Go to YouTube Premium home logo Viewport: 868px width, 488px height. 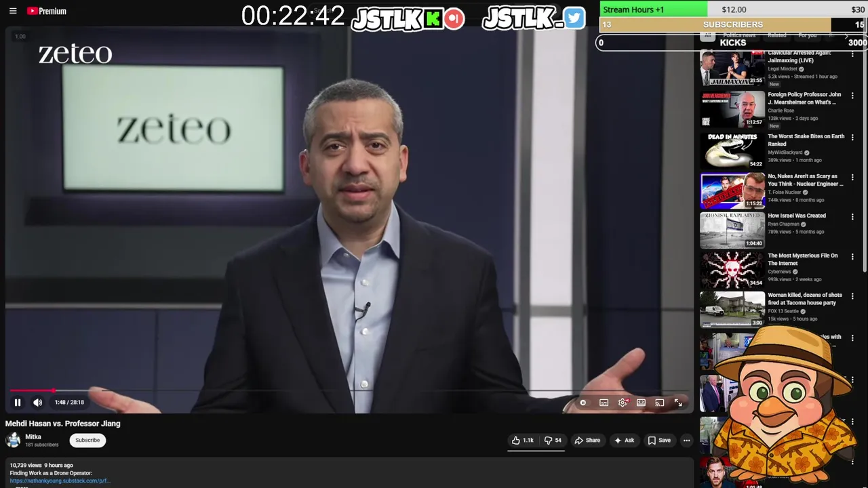click(x=47, y=11)
